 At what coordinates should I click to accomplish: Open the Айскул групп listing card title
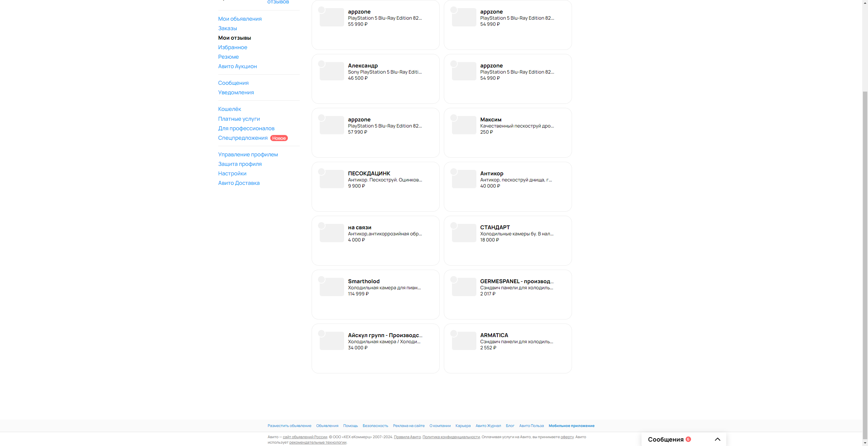[x=385, y=335]
